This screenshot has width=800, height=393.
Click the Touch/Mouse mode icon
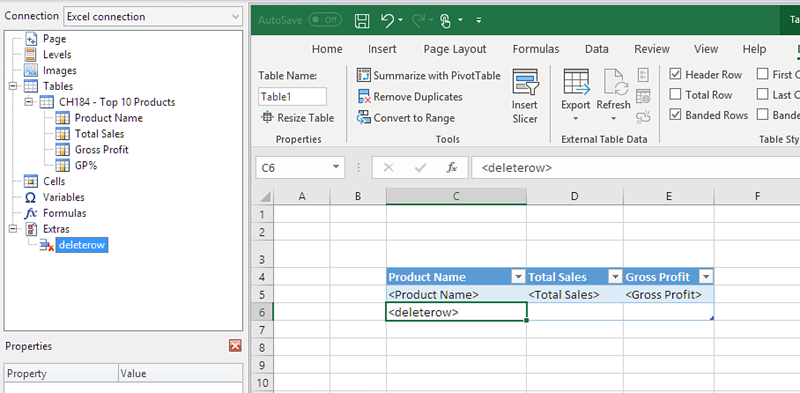point(445,20)
